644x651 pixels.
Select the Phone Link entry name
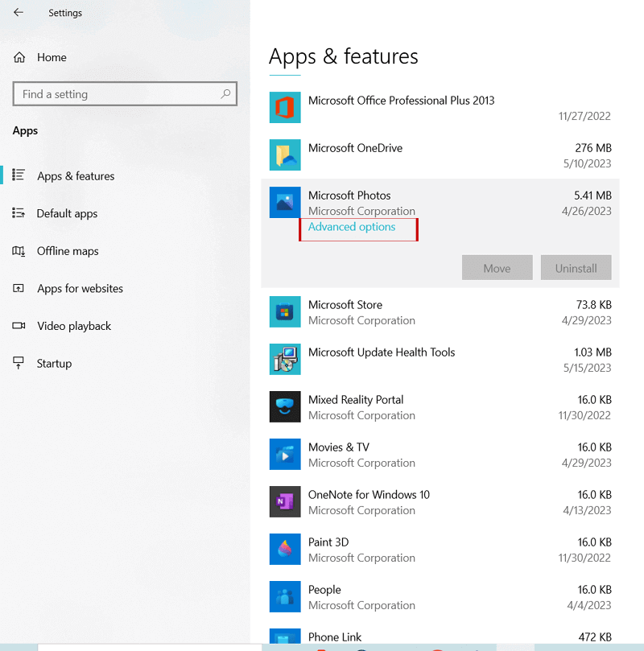pyautogui.click(x=335, y=637)
